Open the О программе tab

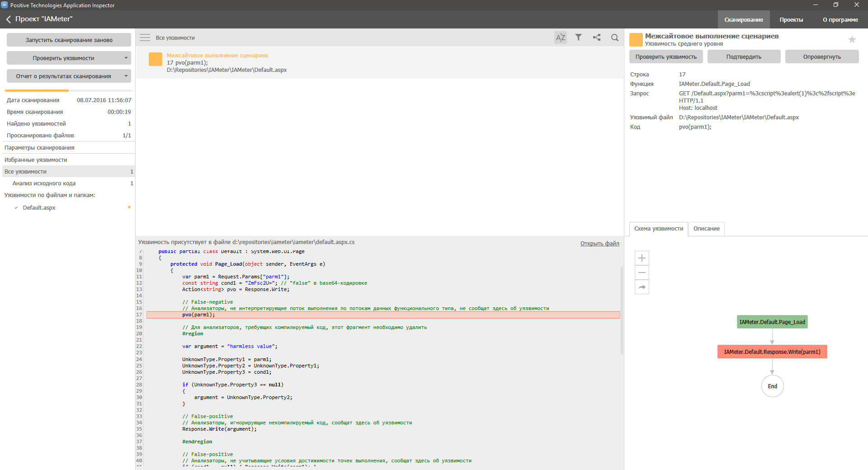tap(840, 19)
